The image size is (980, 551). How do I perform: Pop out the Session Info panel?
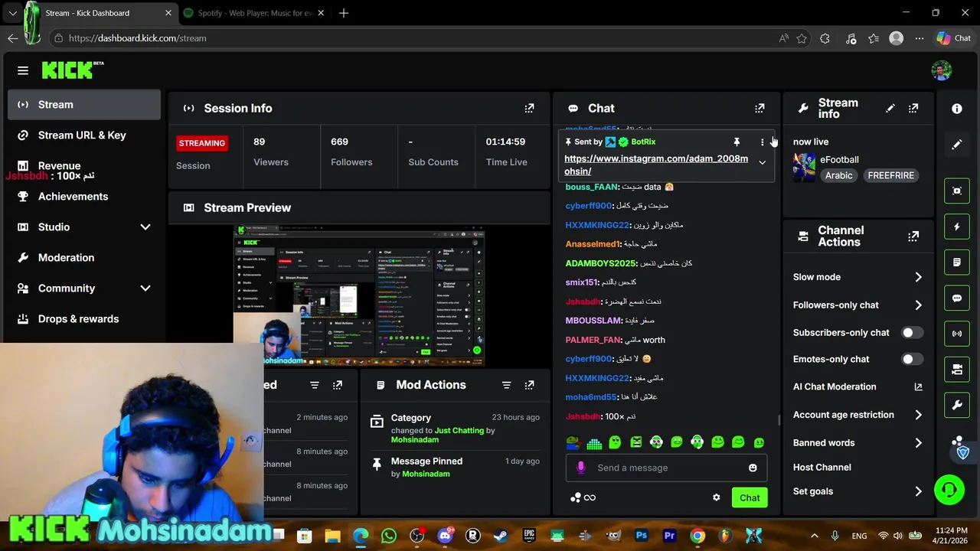(x=529, y=109)
